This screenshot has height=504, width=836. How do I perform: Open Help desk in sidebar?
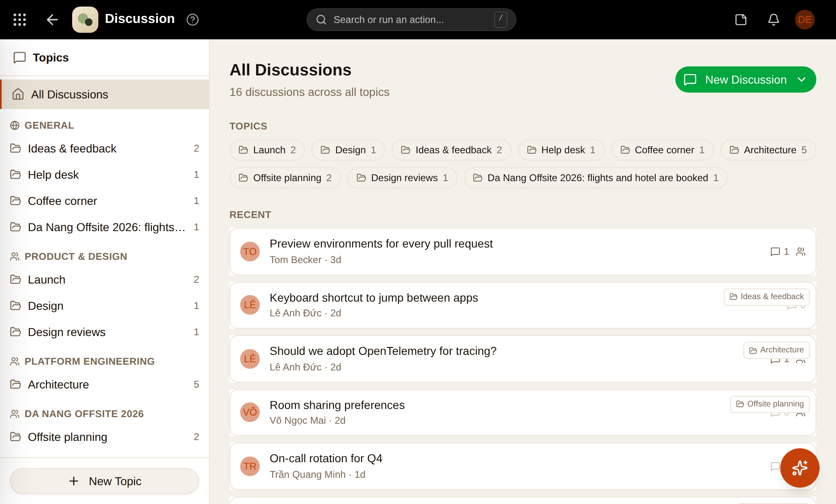coord(104,175)
